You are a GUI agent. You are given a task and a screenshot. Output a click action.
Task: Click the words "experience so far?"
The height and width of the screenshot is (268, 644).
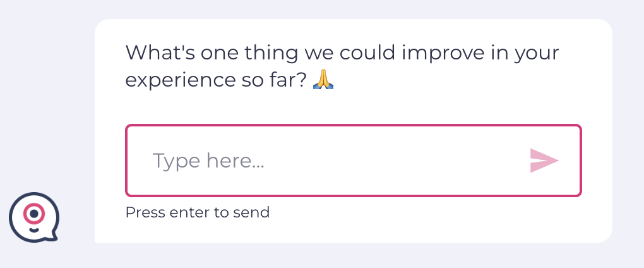tap(217, 82)
